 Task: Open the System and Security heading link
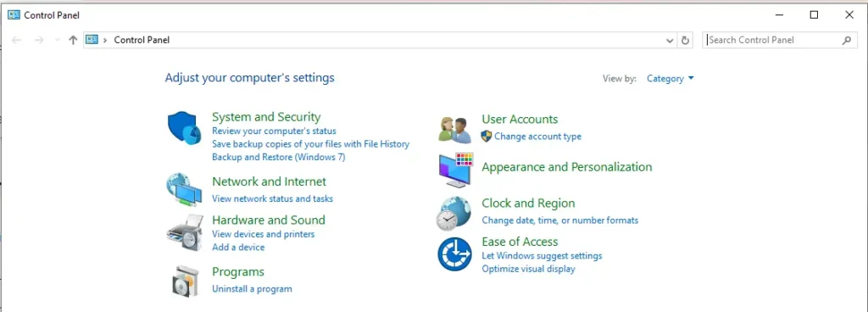[x=266, y=117]
